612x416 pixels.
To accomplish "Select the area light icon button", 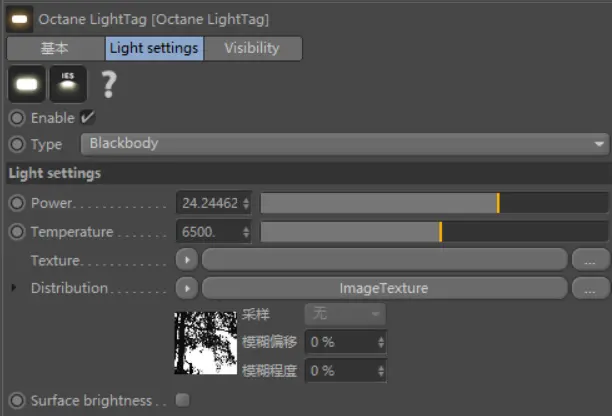I will tap(26, 85).
